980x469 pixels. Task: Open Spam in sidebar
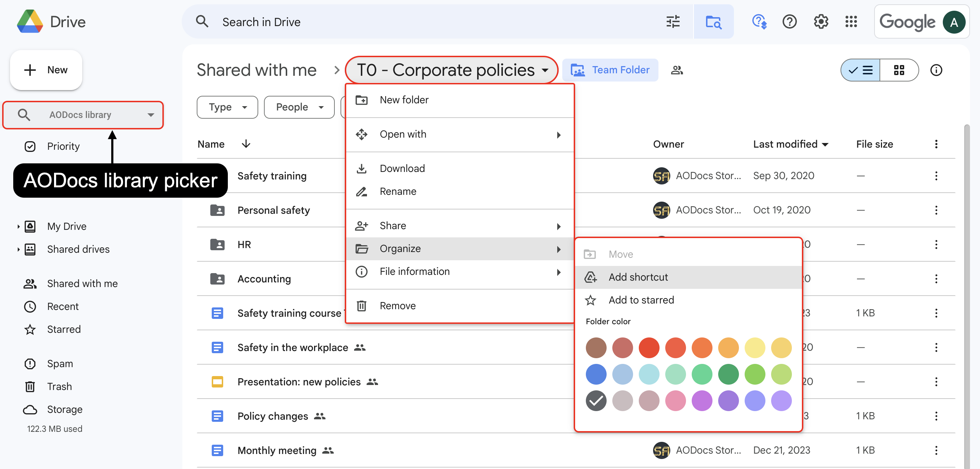point(60,364)
